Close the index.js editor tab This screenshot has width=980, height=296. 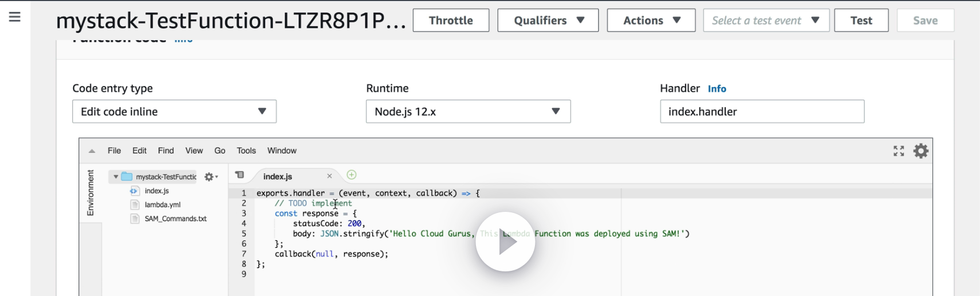point(329,176)
